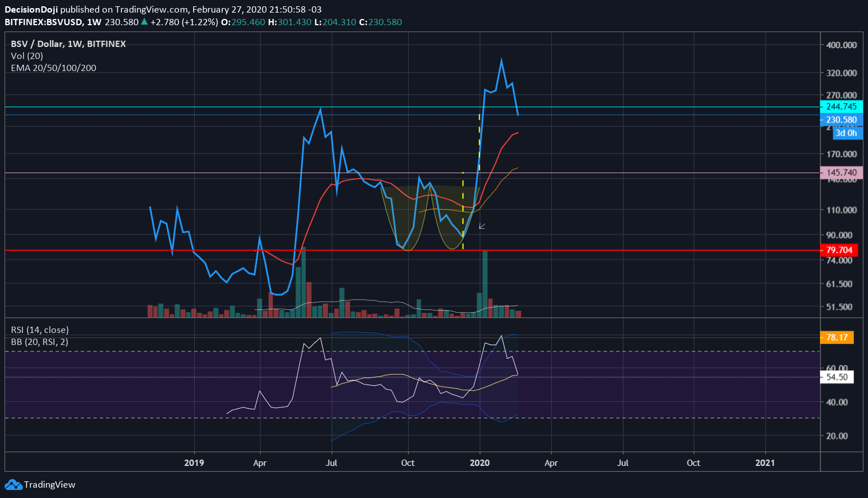The width and height of the screenshot is (868, 498).
Task: Click the tallest green volume bar near 2020
Action: click(485, 284)
